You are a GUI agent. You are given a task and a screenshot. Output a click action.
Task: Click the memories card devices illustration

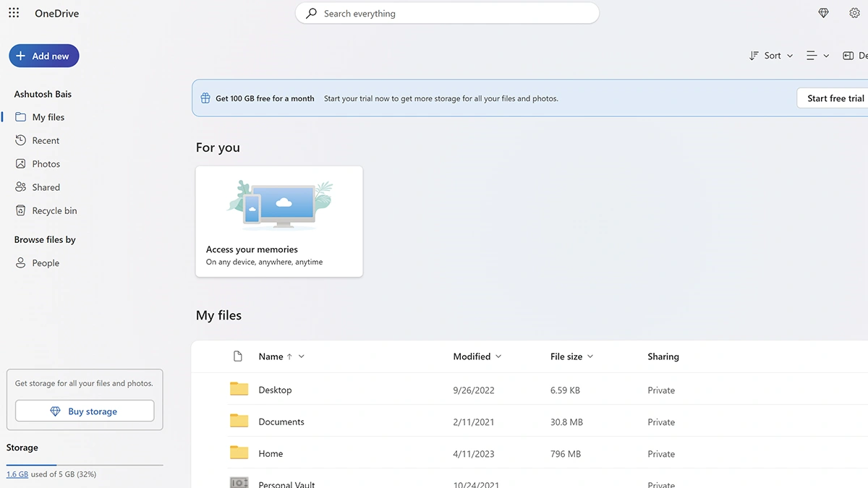click(280, 205)
